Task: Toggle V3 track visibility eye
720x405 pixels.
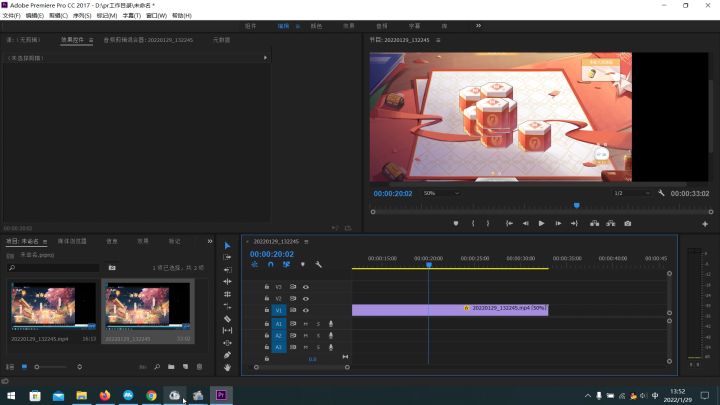Action: pyautogui.click(x=306, y=287)
